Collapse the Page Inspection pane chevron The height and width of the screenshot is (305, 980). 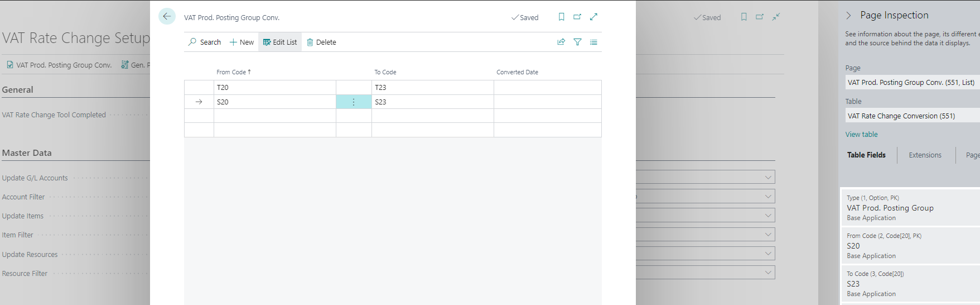point(848,16)
